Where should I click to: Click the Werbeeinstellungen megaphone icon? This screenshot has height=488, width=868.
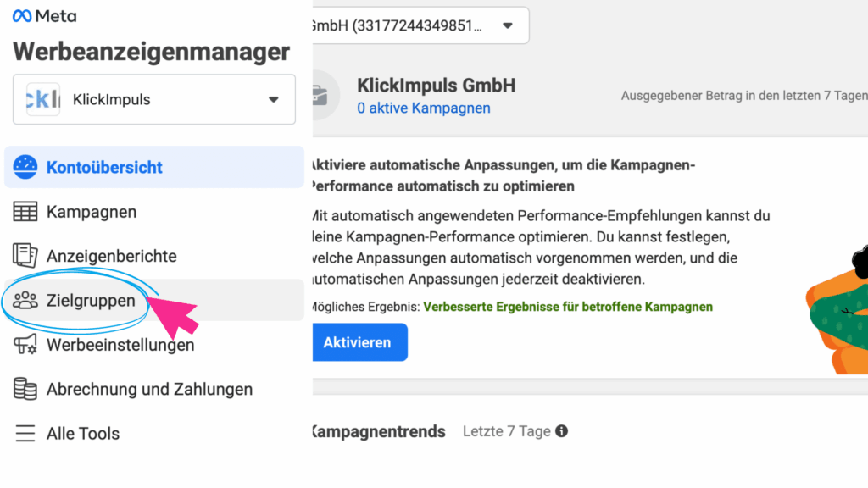tap(25, 345)
